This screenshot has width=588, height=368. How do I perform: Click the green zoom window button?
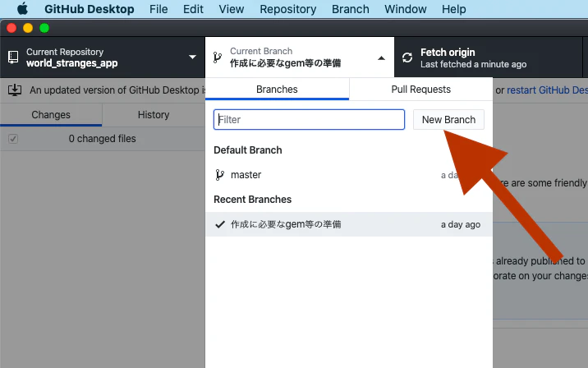tap(44, 28)
